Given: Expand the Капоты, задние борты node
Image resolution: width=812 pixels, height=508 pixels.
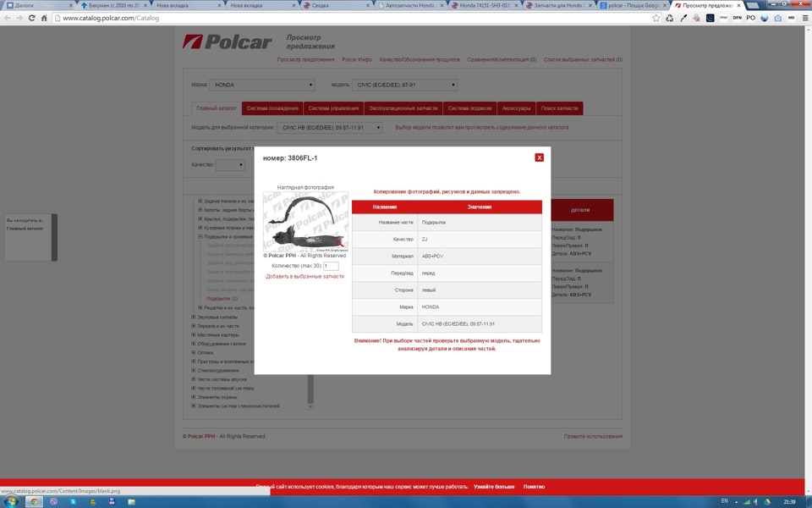Looking at the screenshot, I should pyautogui.click(x=200, y=210).
